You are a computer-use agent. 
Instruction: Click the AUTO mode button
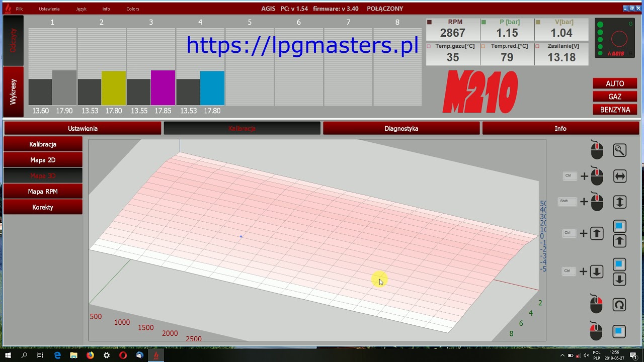(x=615, y=83)
